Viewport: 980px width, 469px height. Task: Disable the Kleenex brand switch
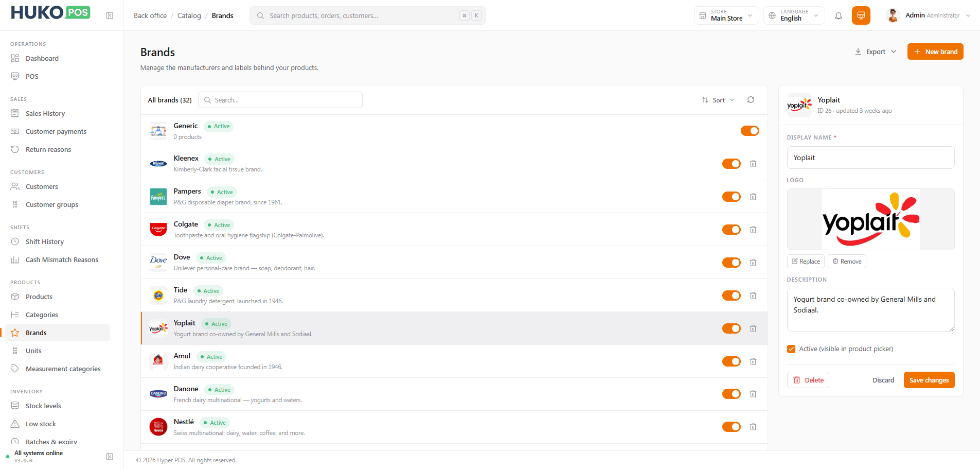(732, 164)
